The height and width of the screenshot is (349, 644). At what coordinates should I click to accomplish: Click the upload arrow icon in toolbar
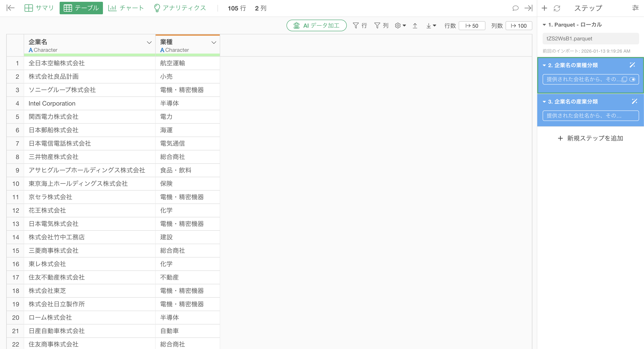coord(415,26)
